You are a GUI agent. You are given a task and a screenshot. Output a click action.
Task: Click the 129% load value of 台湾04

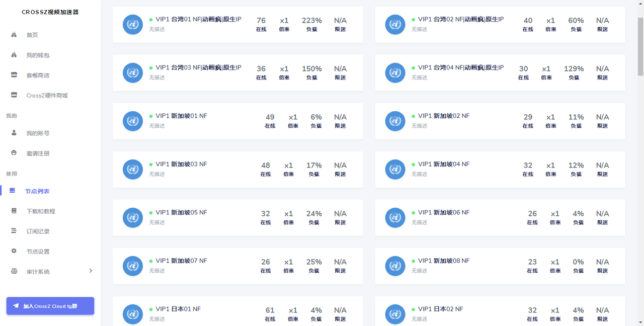click(574, 69)
